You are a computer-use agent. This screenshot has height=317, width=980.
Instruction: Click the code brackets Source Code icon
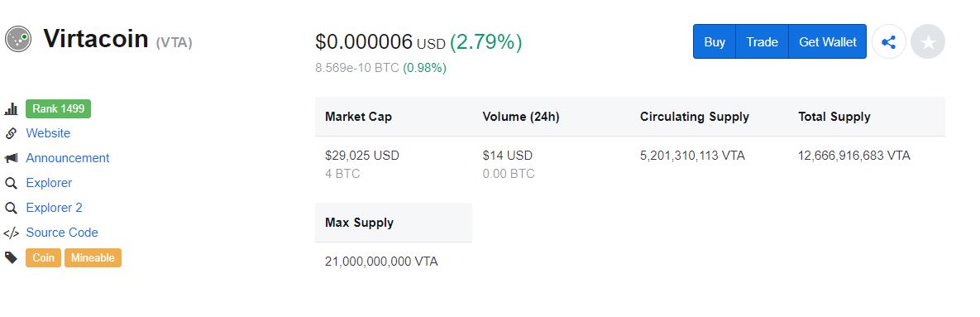pyautogui.click(x=11, y=233)
